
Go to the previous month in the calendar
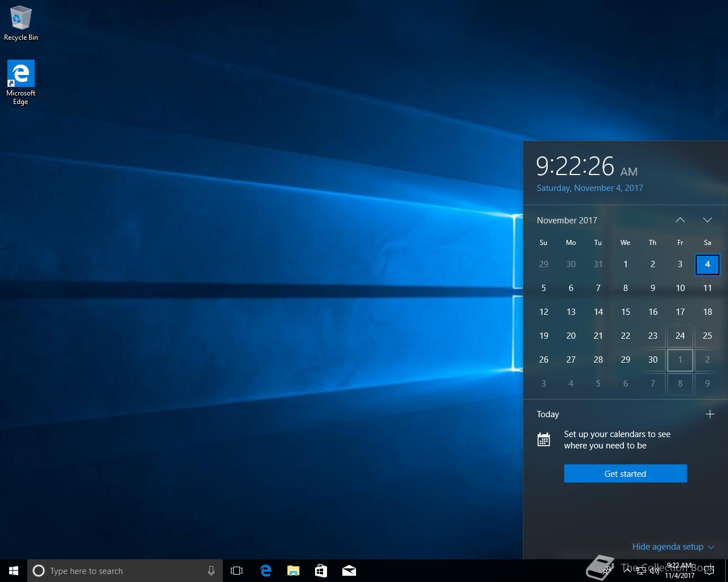pos(680,220)
